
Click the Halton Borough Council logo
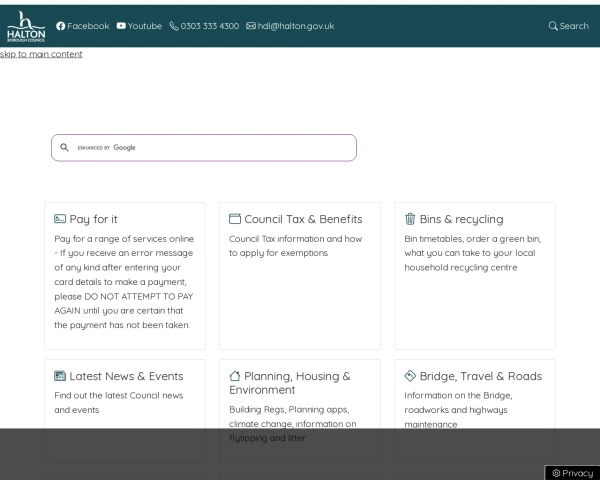[26, 25]
